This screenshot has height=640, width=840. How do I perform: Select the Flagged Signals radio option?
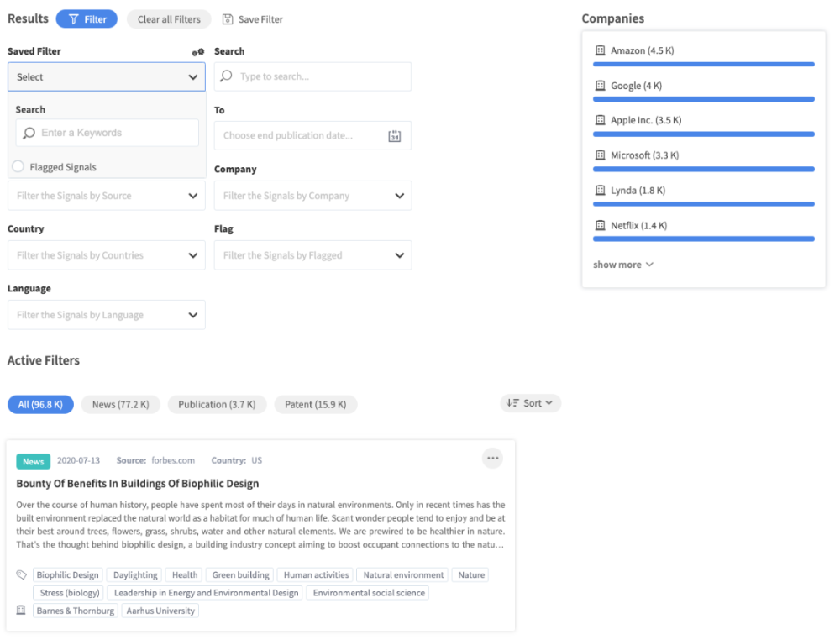pos(18,167)
